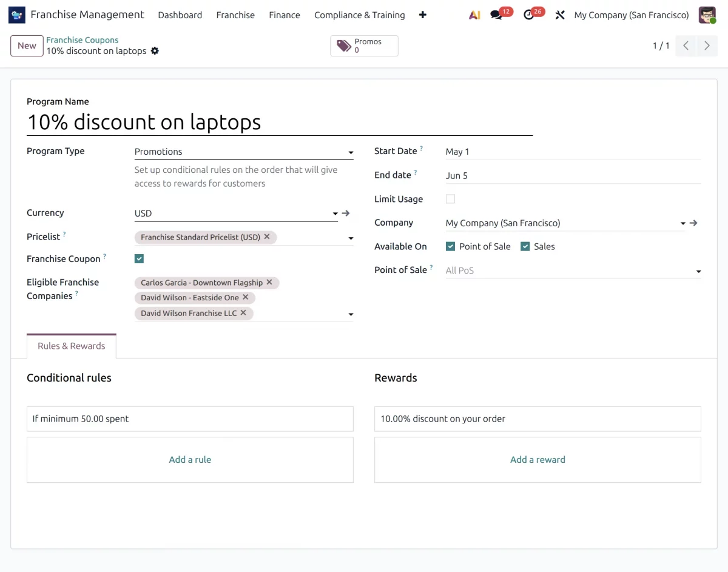
Task: Uncheck the Point of Sale availability checkbox
Action: click(x=450, y=246)
